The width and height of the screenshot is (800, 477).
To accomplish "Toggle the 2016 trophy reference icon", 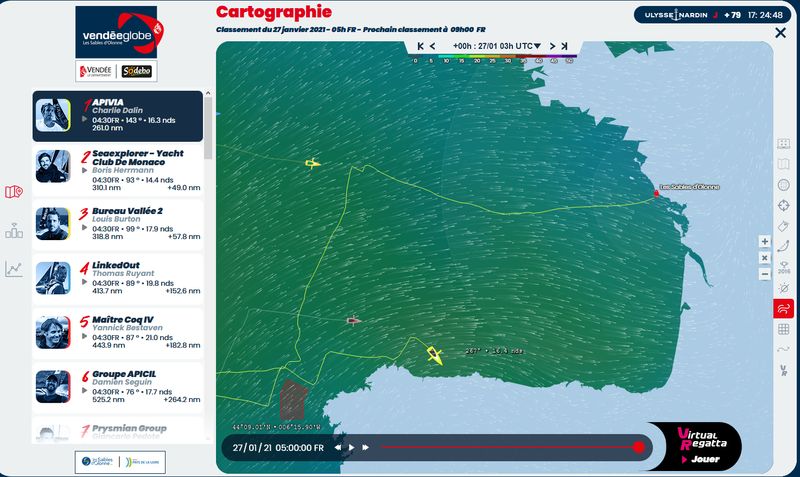I will tap(784, 268).
